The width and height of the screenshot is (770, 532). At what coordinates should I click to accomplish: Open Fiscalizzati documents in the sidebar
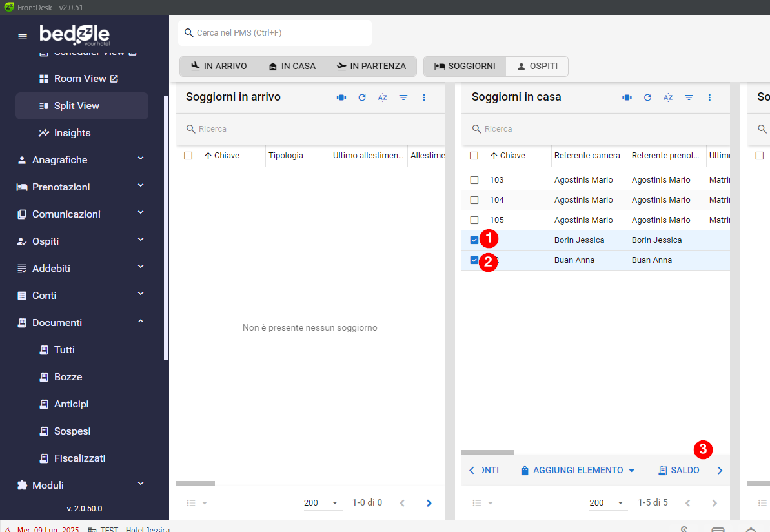click(x=79, y=458)
